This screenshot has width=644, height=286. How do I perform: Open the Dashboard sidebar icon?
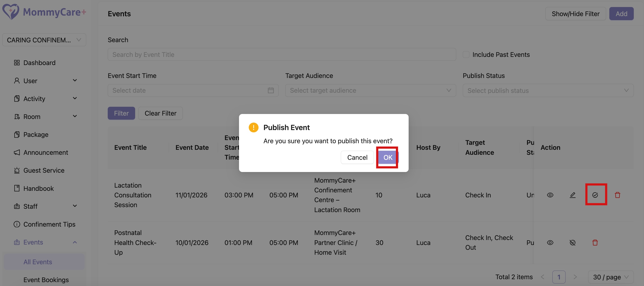click(x=17, y=63)
